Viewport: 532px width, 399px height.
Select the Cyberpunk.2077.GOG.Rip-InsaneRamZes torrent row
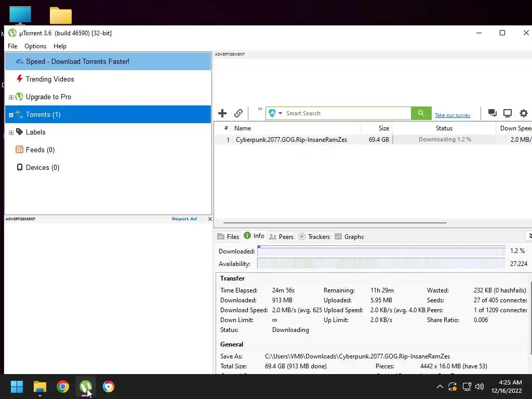pos(373,139)
